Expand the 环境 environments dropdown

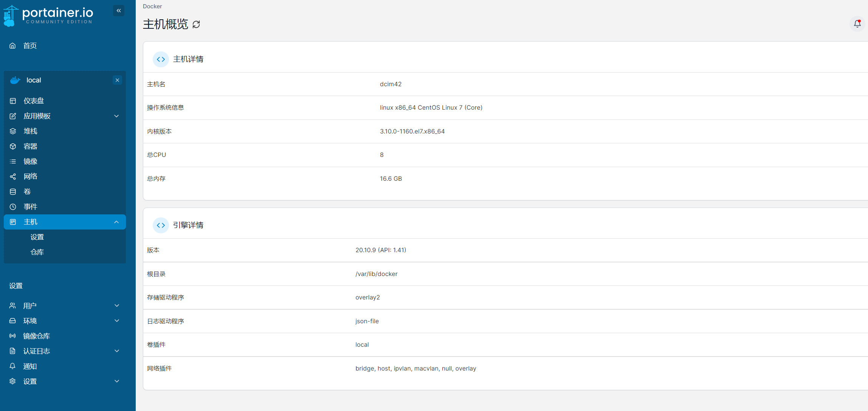(x=116, y=321)
